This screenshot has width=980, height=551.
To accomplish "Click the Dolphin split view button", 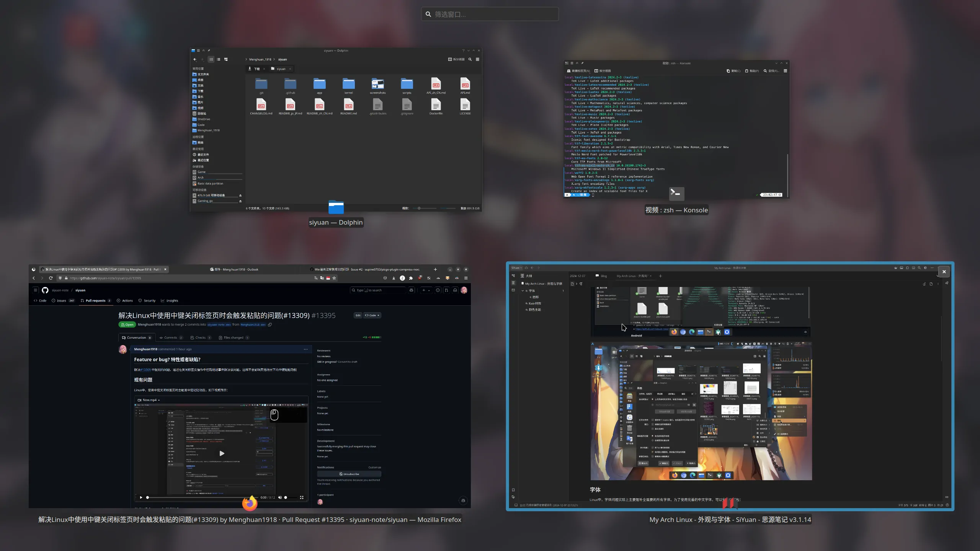I will tap(456, 59).
